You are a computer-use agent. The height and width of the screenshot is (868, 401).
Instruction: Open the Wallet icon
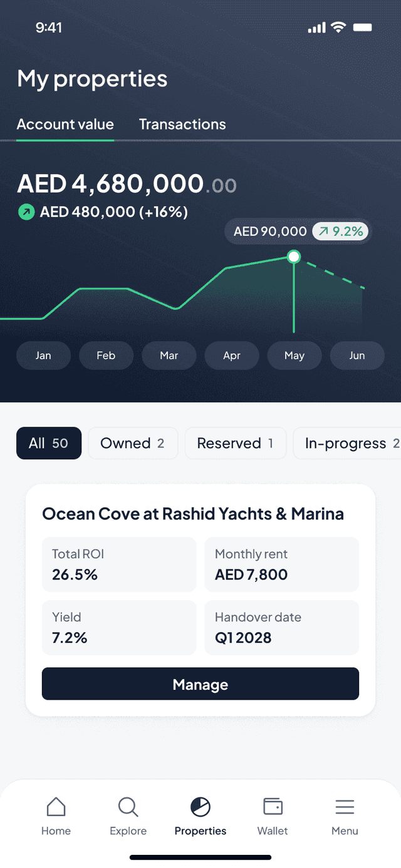[273, 807]
